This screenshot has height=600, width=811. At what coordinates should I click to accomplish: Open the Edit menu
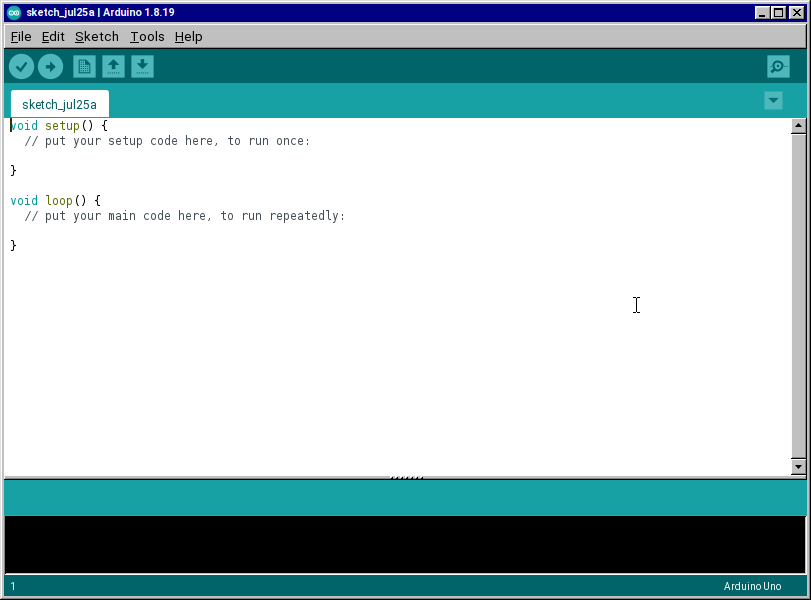pos(53,37)
